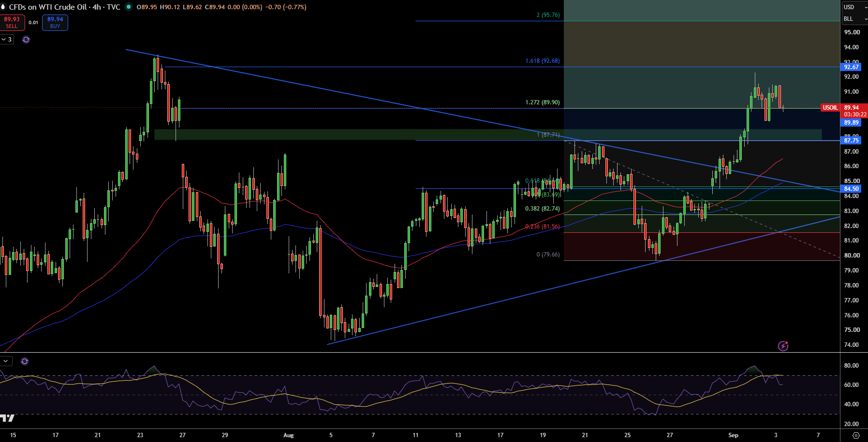Image resolution: width=868 pixels, height=442 pixels.
Task: Open the USD currency dropdown
Action: pyautogui.click(x=854, y=7)
